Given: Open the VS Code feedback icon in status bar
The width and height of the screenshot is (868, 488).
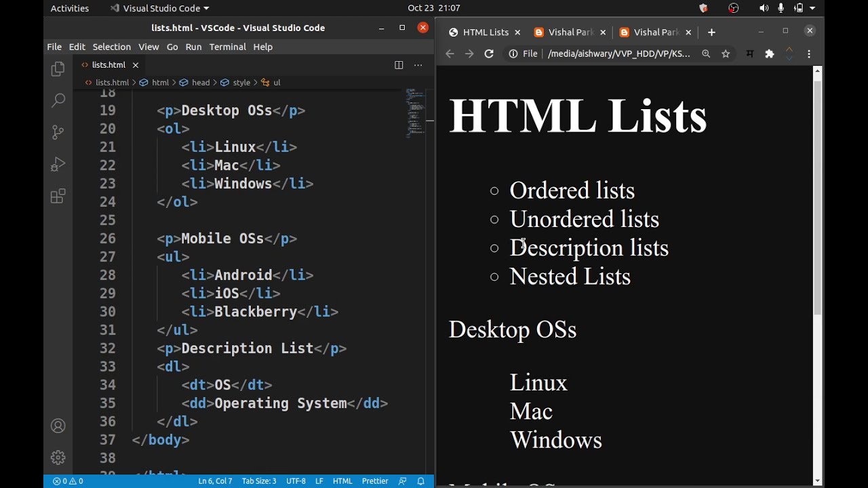Looking at the screenshot, I should 403,481.
